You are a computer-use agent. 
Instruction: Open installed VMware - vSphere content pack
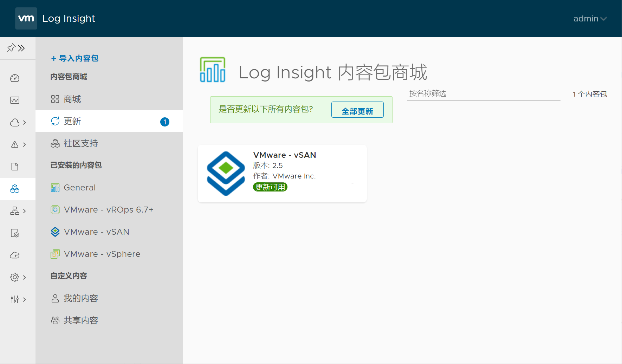coord(102,254)
